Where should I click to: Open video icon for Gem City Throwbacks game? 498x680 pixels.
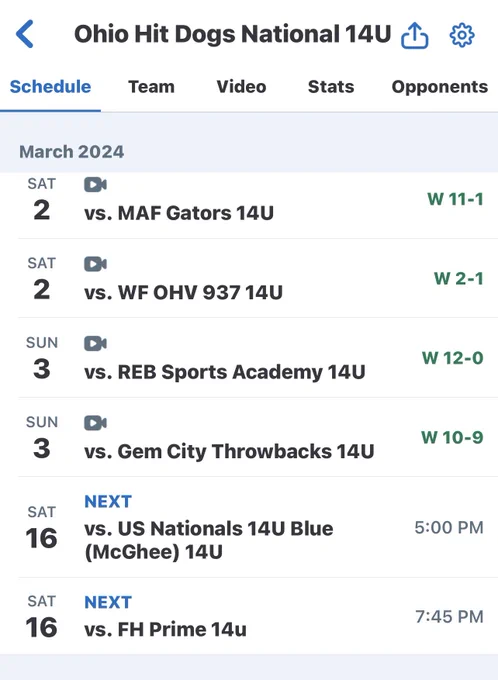click(x=95, y=423)
